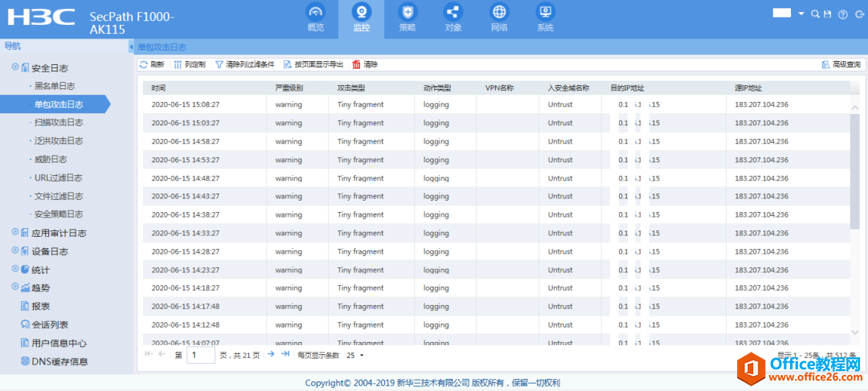
Task: Open 用户信息中心 in navigation
Action: click(53, 343)
